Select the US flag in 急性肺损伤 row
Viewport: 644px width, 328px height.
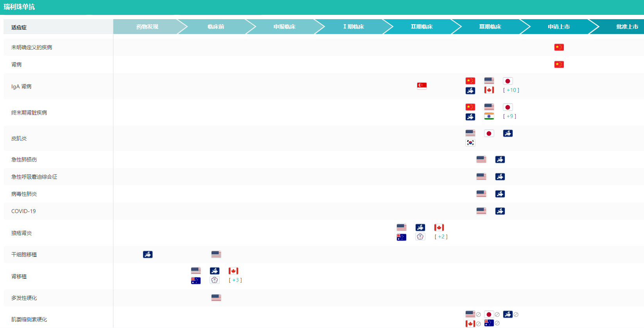coord(481,160)
